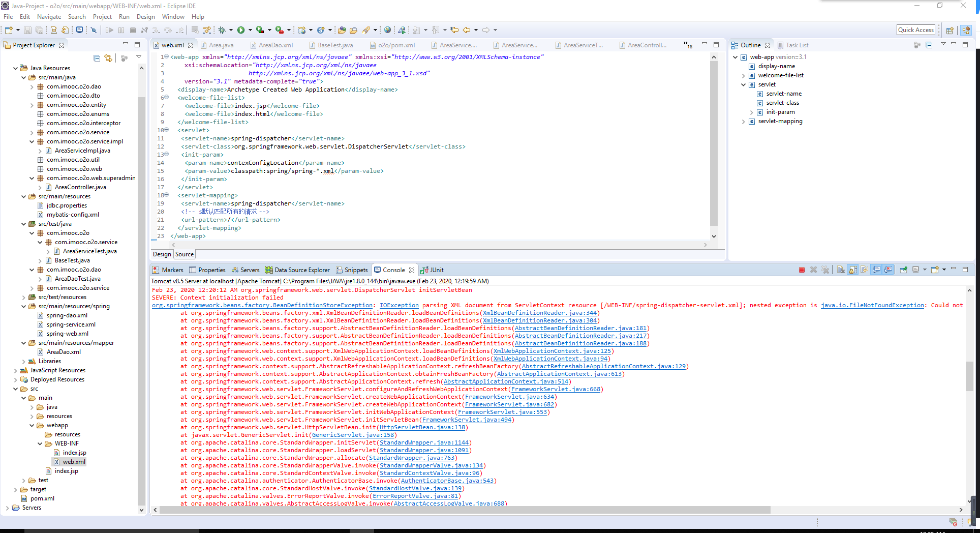Clear the Console output
Image resolution: width=980 pixels, height=533 pixels.
tap(841, 270)
